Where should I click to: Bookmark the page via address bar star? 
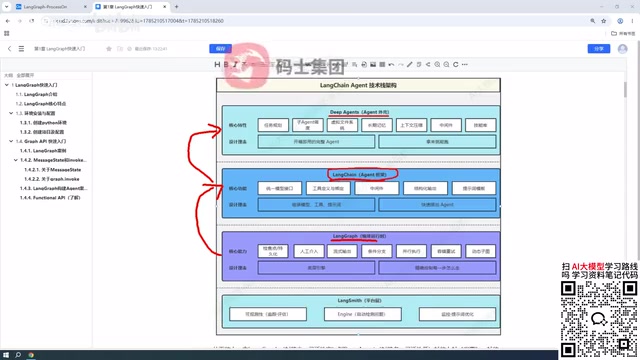(x=604, y=21)
